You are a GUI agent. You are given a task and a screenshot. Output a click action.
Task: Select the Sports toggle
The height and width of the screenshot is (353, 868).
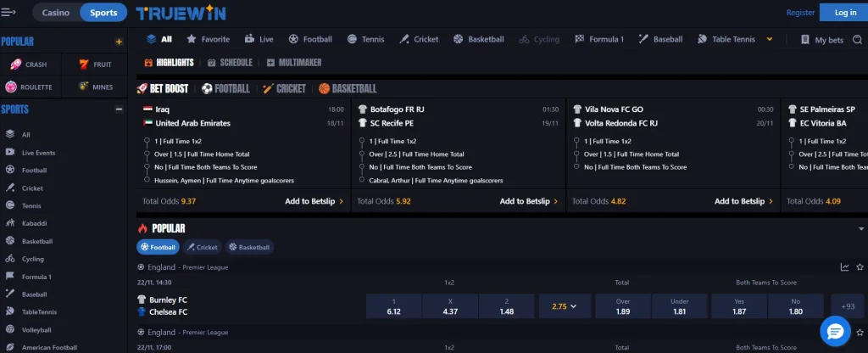pos(103,12)
